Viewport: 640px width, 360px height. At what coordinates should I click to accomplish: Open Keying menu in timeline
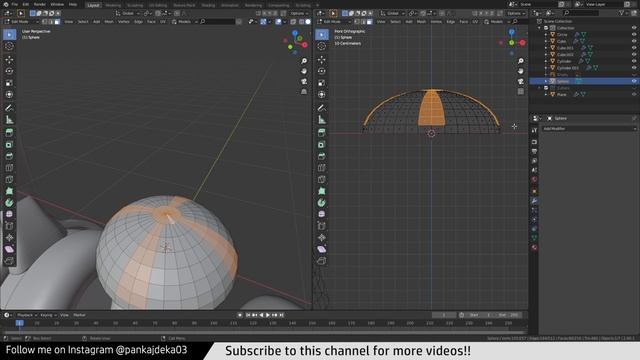[x=48, y=315]
